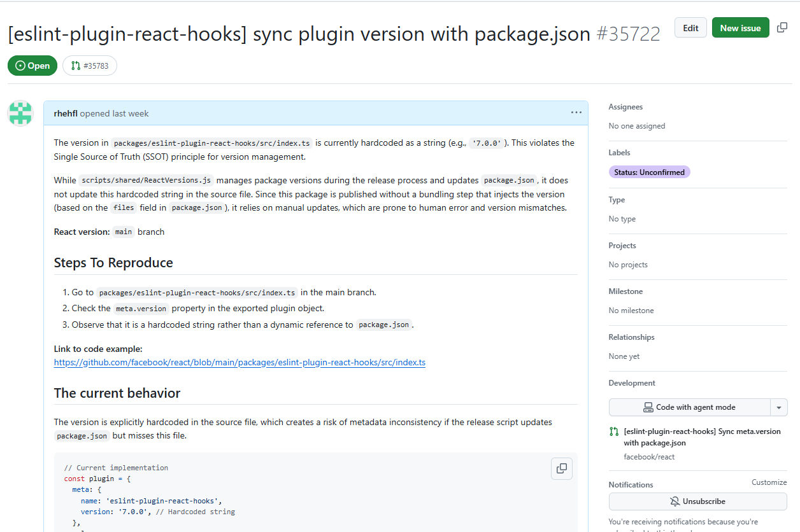The height and width of the screenshot is (532, 800).
Task: Copy the code block contents
Action: tap(562, 468)
